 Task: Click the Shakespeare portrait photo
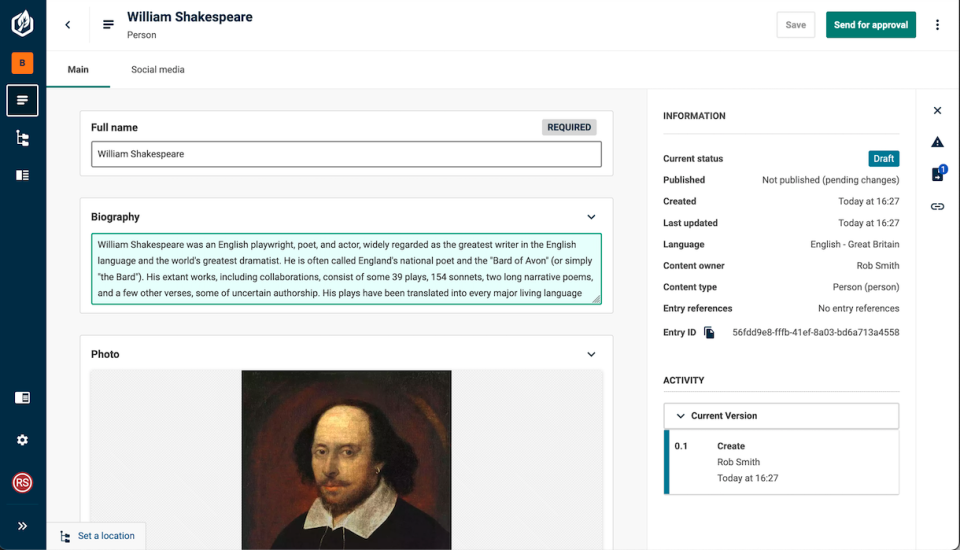coord(347,460)
